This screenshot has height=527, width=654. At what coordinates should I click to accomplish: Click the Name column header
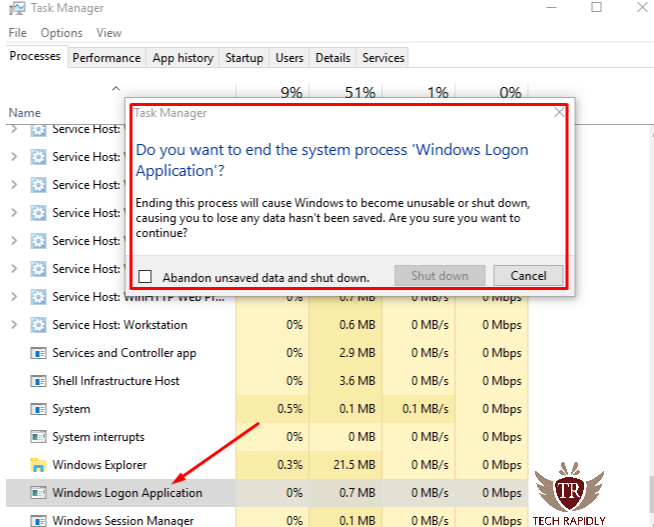click(x=25, y=113)
